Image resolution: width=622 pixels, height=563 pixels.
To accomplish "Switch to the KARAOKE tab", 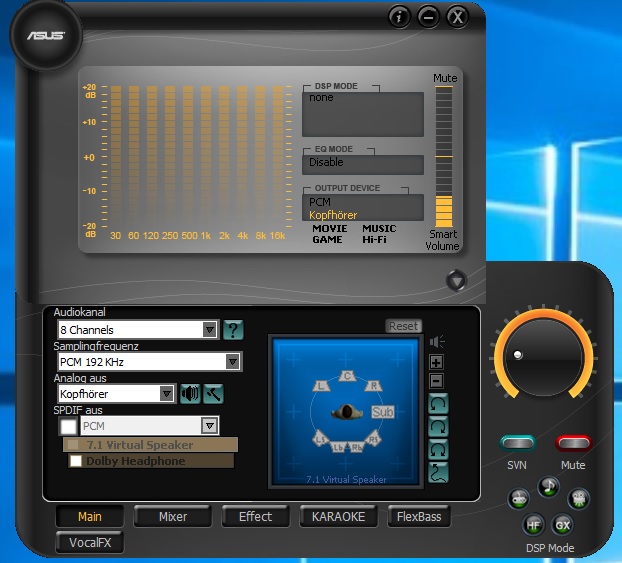I will point(338,517).
